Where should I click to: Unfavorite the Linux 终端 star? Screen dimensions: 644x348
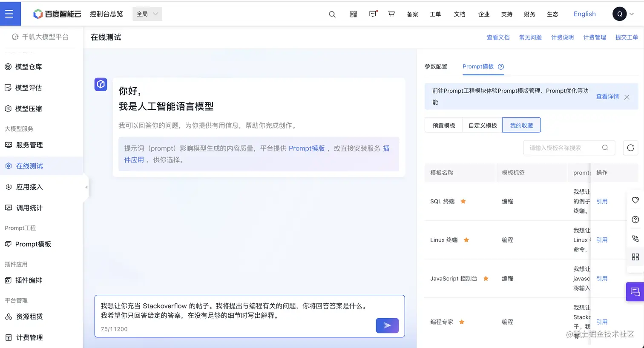466,240
